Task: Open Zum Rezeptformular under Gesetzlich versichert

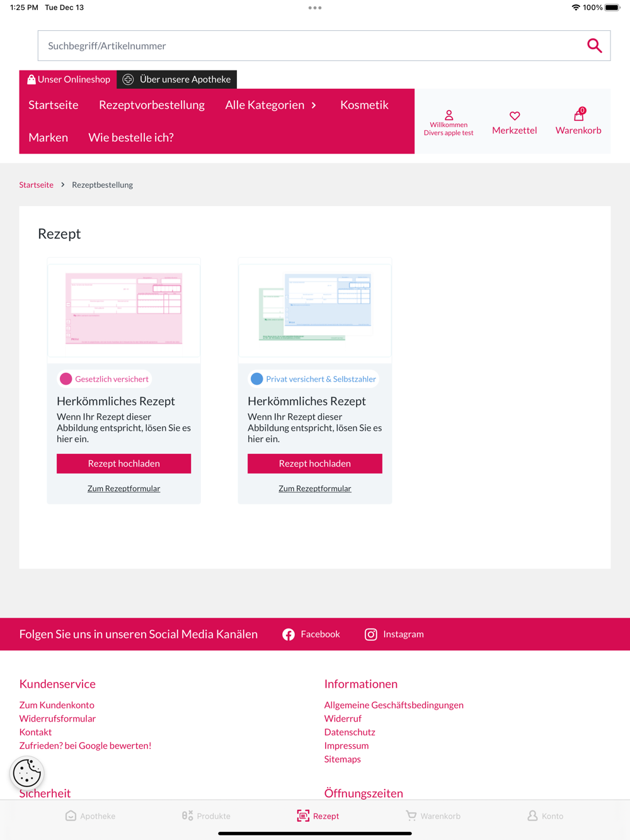Action: pos(123,489)
